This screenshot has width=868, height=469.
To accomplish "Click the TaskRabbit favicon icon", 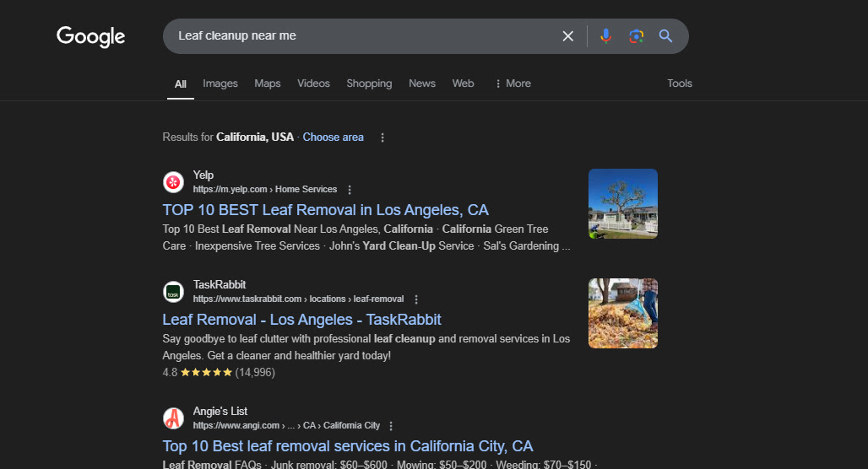I will point(173,292).
